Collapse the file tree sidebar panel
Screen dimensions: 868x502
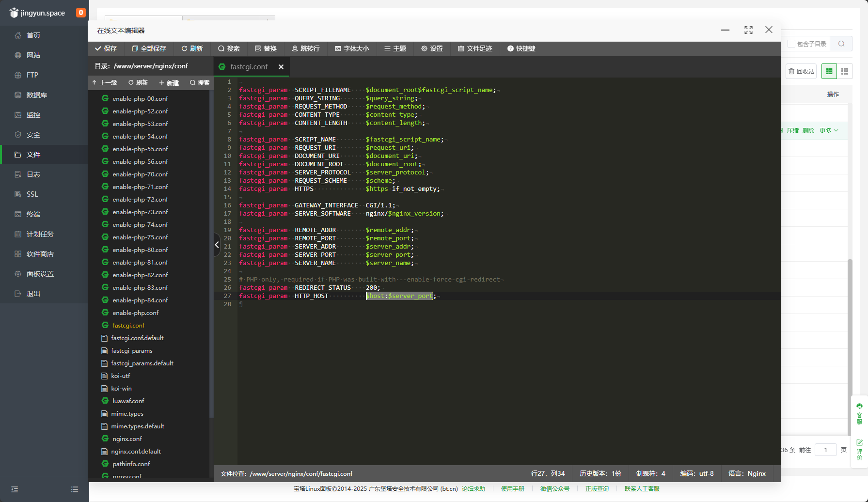tap(217, 245)
